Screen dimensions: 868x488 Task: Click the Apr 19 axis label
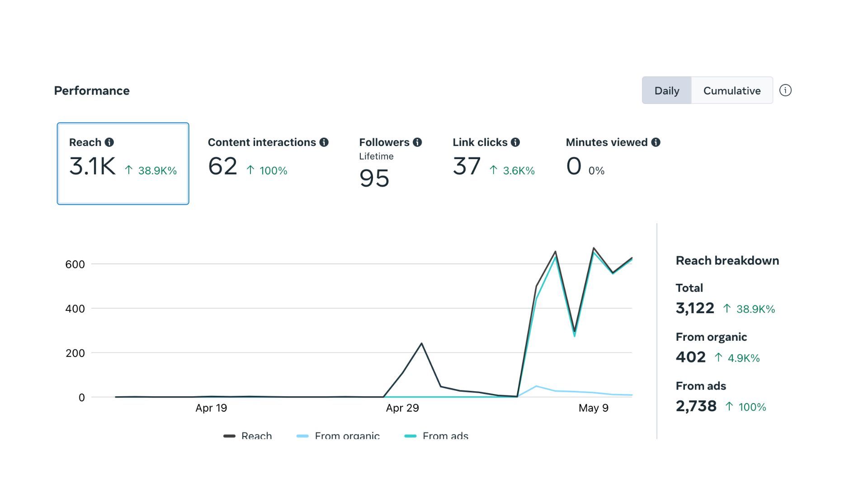[x=211, y=408]
